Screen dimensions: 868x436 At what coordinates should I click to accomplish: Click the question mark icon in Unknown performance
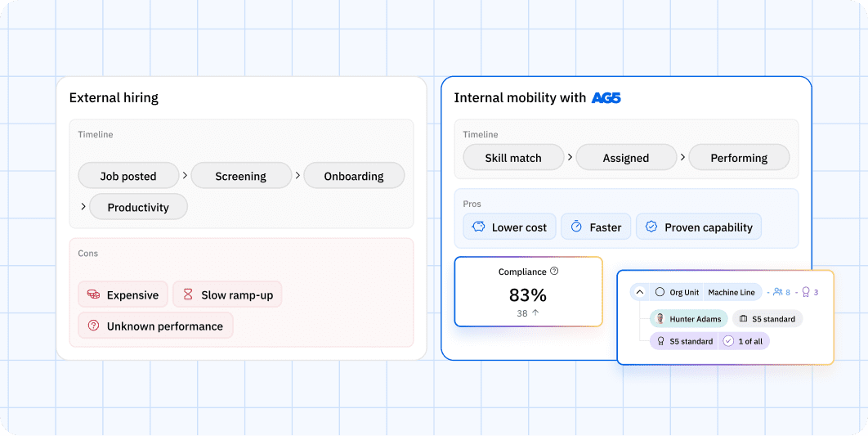93,326
